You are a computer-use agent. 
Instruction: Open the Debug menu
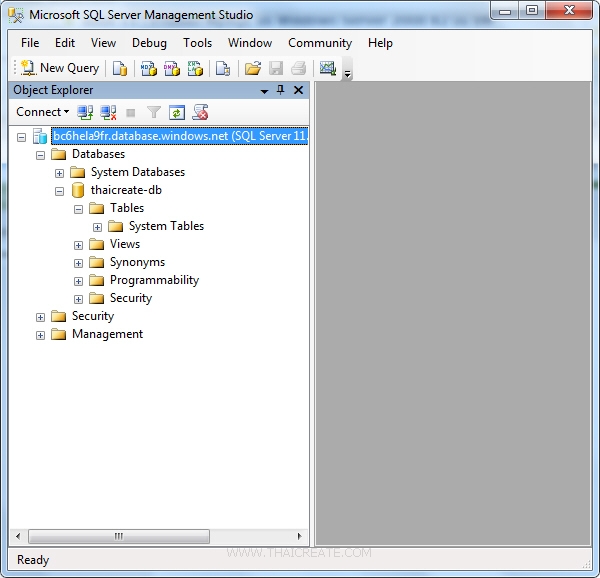point(149,43)
